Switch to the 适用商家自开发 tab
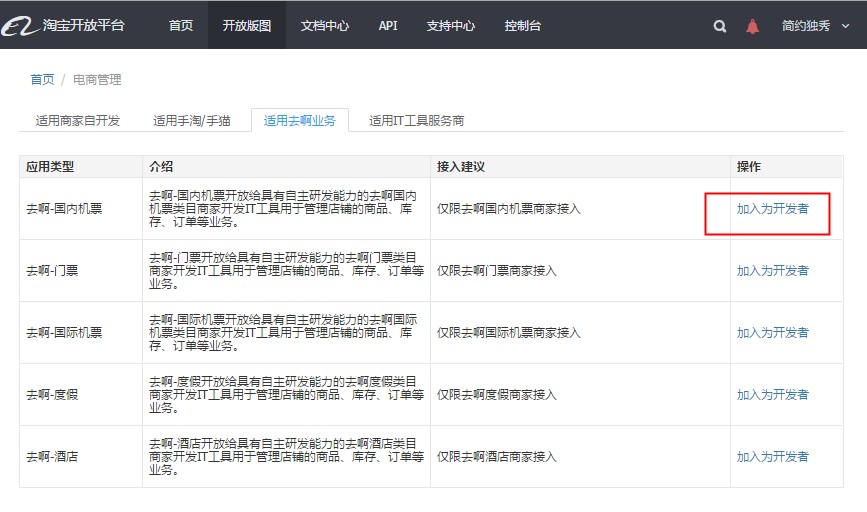Image resolution: width=867 pixels, height=512 pixels. (x=77, y=121)
